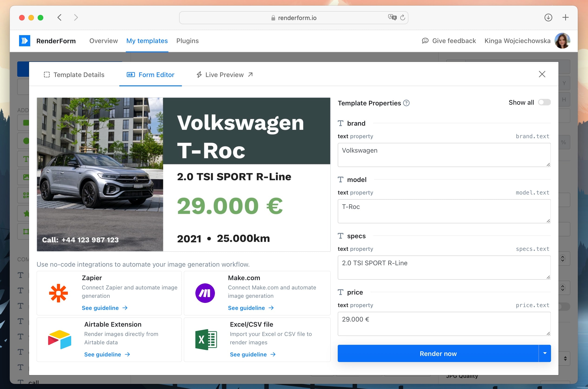The height and width of the screenshot is (389, 588).
Task: Click the RenderForm brand name
Action: coord(56,41)
